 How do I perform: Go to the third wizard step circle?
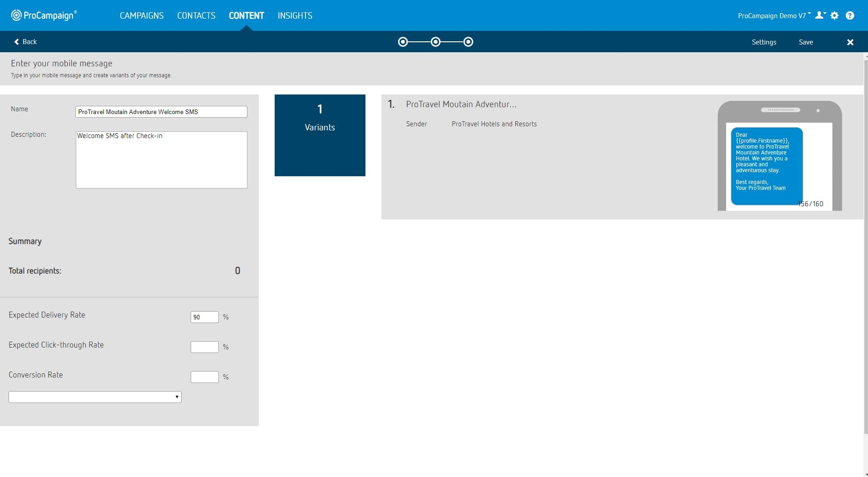(468, 42)
